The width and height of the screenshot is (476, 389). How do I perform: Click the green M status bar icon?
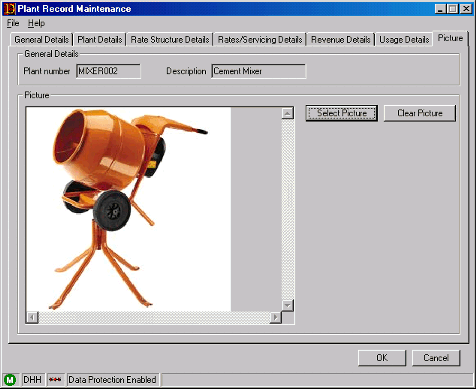(x=10, y=380)
